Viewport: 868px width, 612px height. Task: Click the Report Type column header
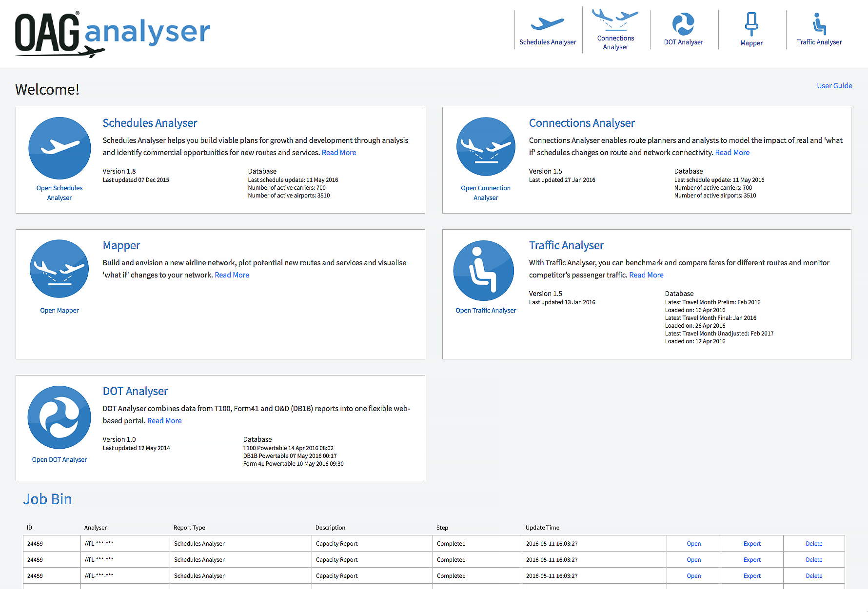point(189,528)
